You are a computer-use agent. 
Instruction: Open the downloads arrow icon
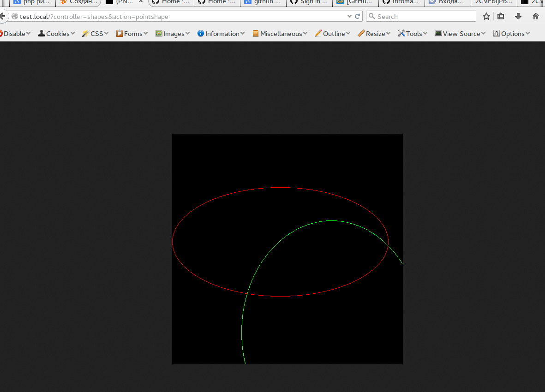pyautogui.click(x=518, y=16)
